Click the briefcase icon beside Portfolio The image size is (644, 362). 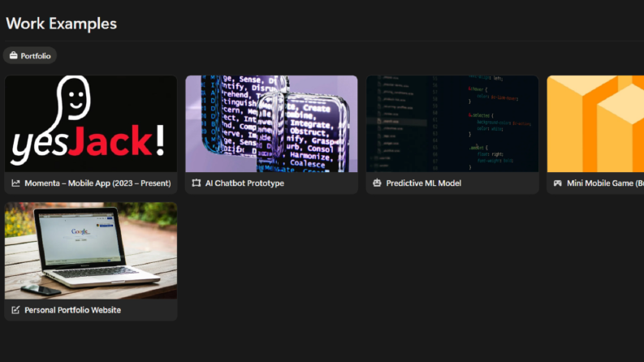pos(14,55)
